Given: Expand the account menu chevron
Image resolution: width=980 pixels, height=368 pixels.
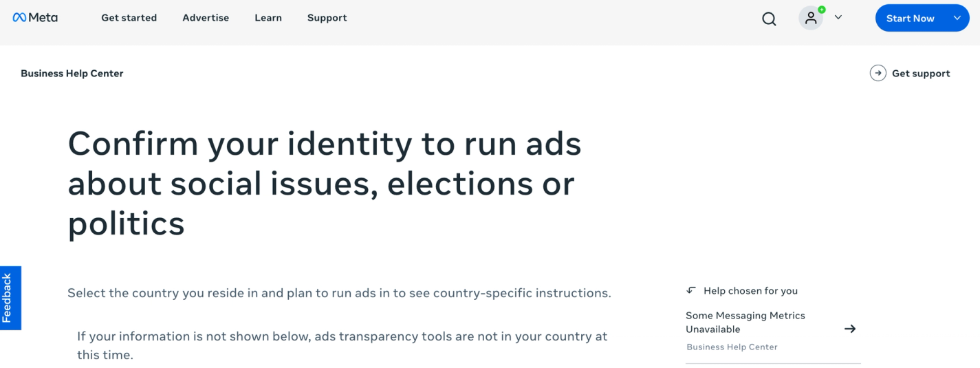Looking at the screenshot, I should tap(838, 18).
